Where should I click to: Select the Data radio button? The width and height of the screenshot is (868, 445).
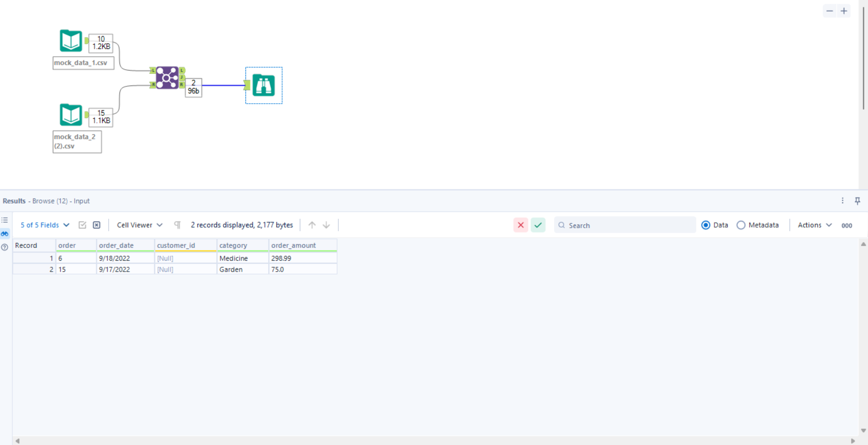click(x=706, y=225)
